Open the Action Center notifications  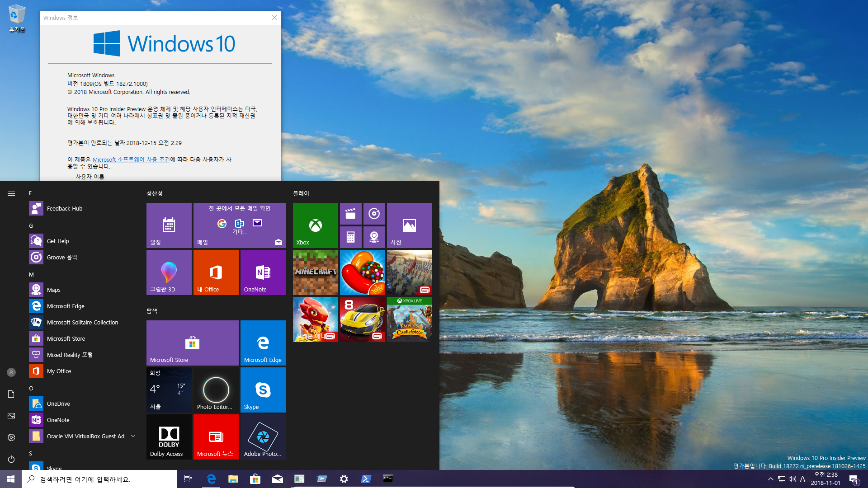(x=854, y=479)
